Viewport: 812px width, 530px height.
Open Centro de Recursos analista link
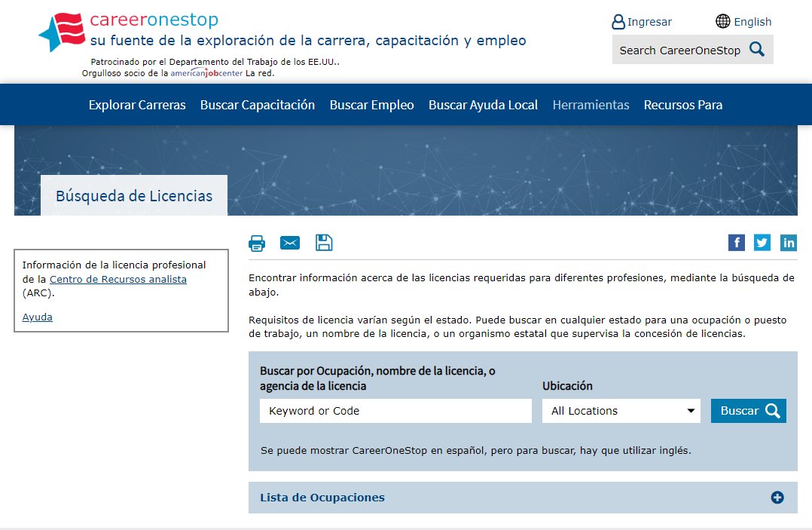coord(118,279)
